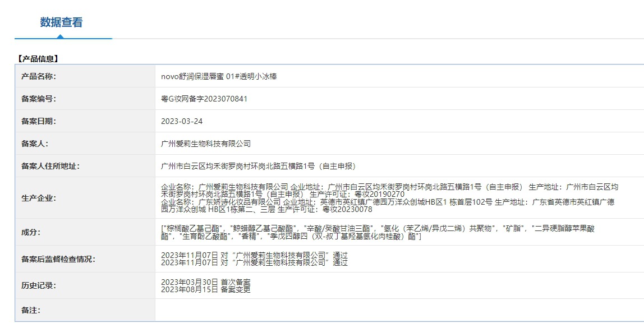This screenshot has width=644, height=323.
Task: Select product name novo舒润保湿唇蜜 01#透明小冰棒
Action: 219,76
